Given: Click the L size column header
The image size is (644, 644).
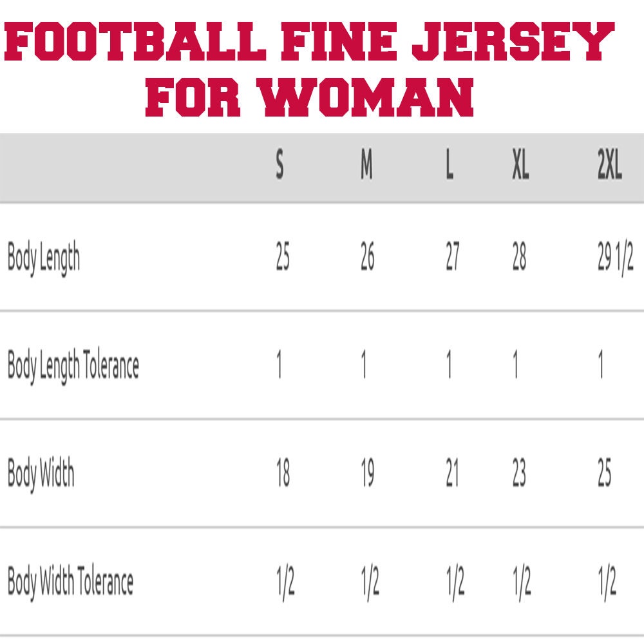Looking at the screenshot, I should click(x=450, y=164).
